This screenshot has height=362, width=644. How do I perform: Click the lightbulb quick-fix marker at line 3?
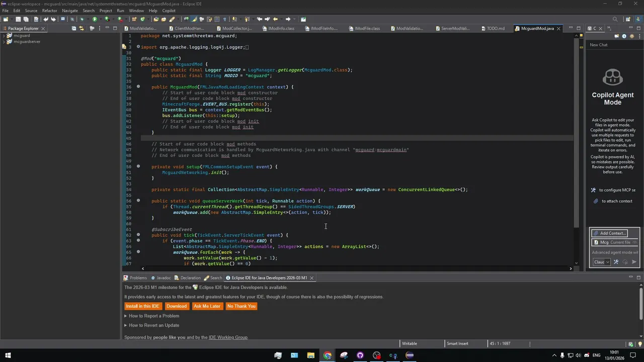124,47
